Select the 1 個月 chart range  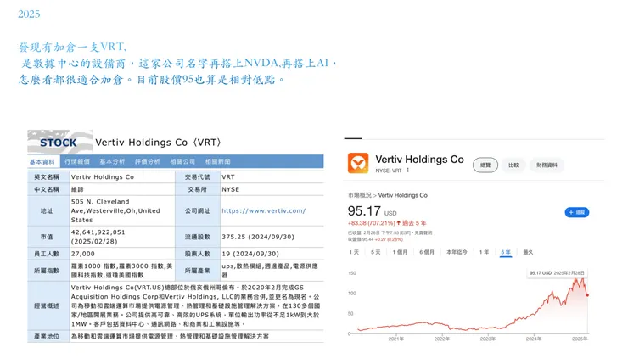pyautogui.click(x=400, y=252)
